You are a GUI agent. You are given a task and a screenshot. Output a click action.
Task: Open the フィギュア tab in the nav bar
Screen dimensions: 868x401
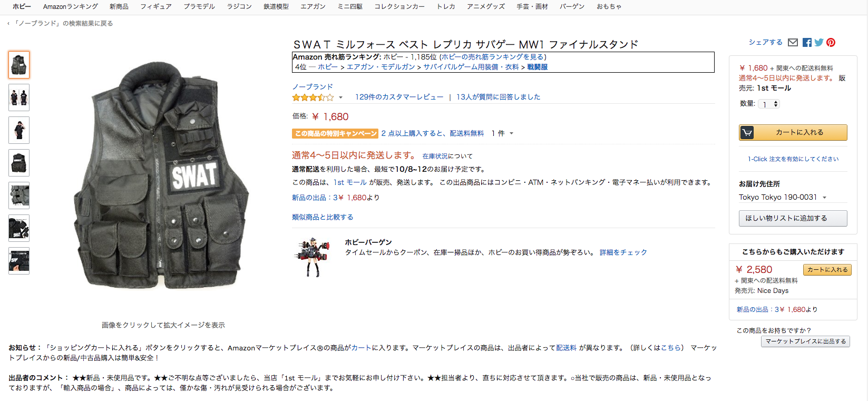156,6
